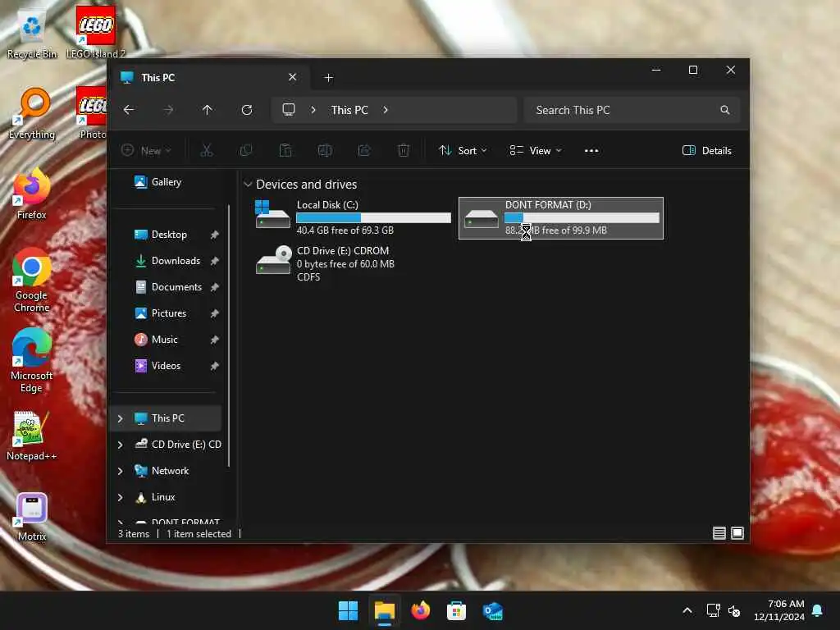The image size is (840, 630).
Task: Open notification bell in taskbar
Action: [x=818, y=610]
